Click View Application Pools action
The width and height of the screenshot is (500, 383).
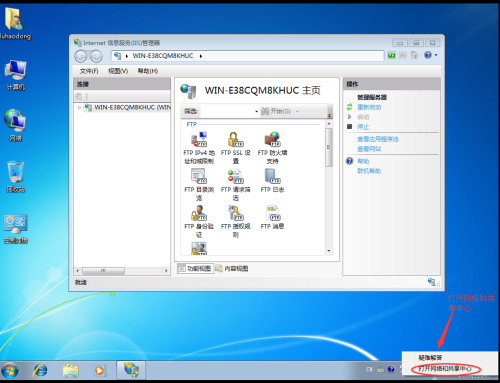(x=378, y=139)
